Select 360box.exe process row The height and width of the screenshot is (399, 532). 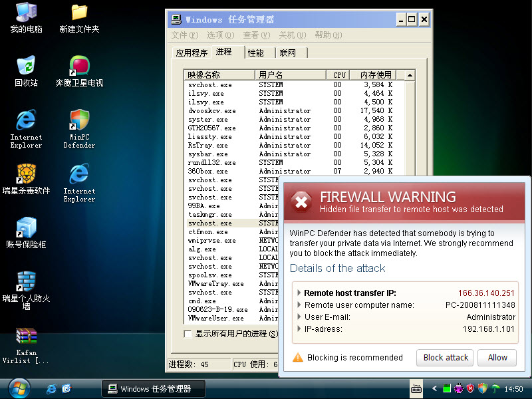tap(294, 172)
